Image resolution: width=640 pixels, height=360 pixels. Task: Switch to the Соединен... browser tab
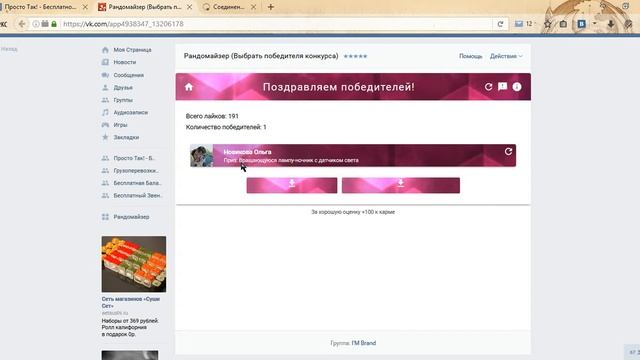[x=229, y=7]
